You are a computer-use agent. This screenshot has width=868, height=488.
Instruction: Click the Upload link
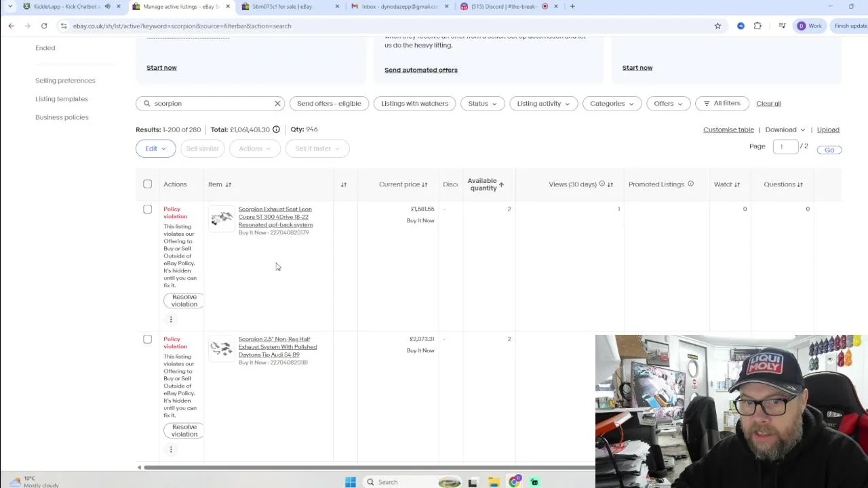[828, 129]
